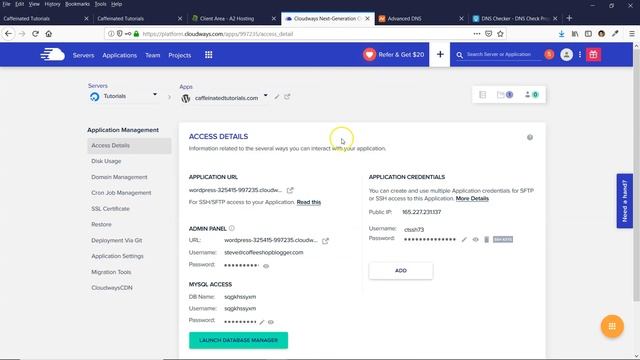This screenshot has width=640, height=360.
Task: Open Firefox History menu
Action: (x=52, y=4)
